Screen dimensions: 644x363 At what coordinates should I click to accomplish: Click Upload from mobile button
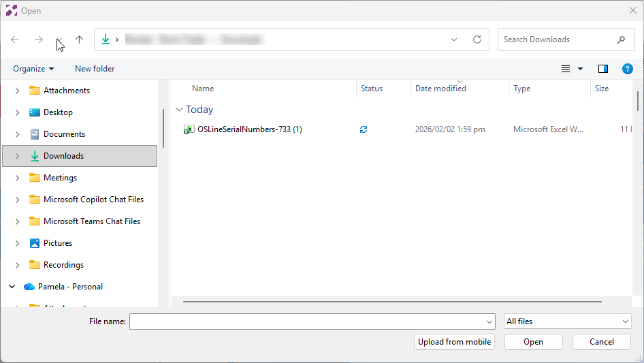(x=454, y=342)
